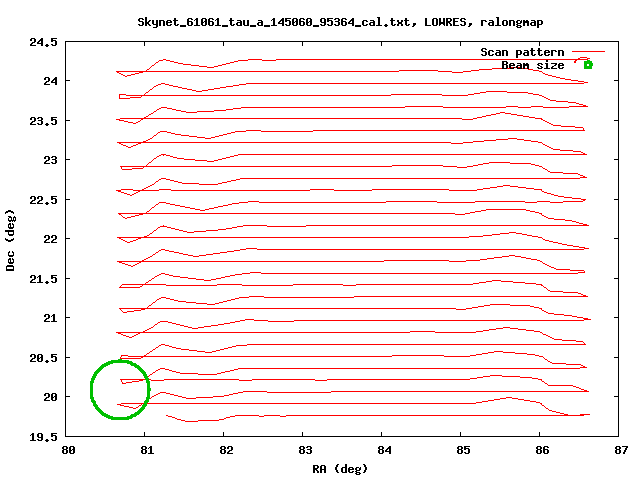The width and height of the screenshot is (640, 480).
Task: Click the x-axis tick label 85
Action: click(x=463, y=450)
